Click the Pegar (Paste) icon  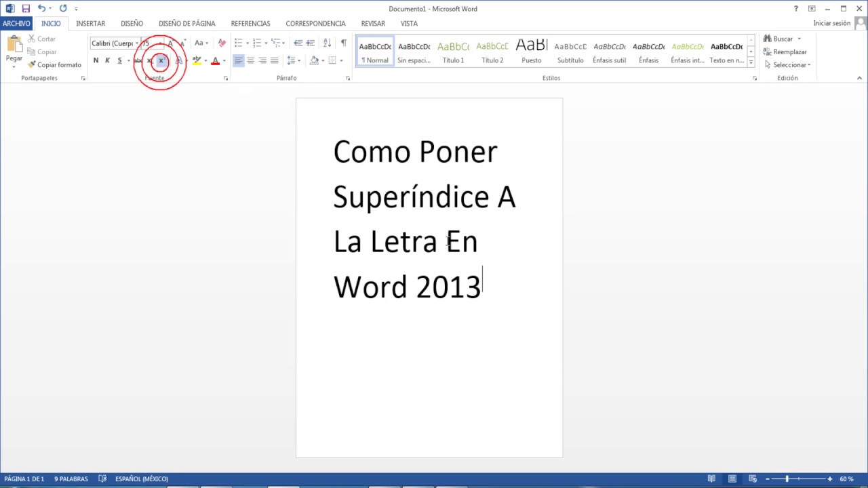(14, 44)
